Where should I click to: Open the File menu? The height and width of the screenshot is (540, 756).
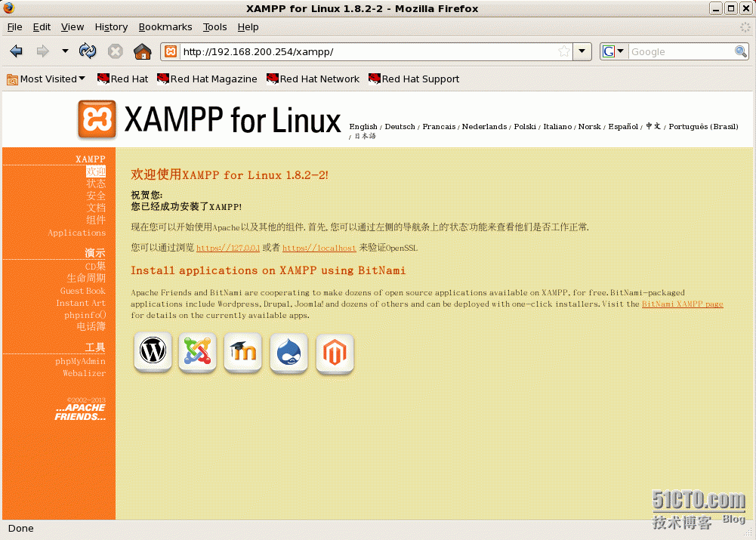click(14, 27)
